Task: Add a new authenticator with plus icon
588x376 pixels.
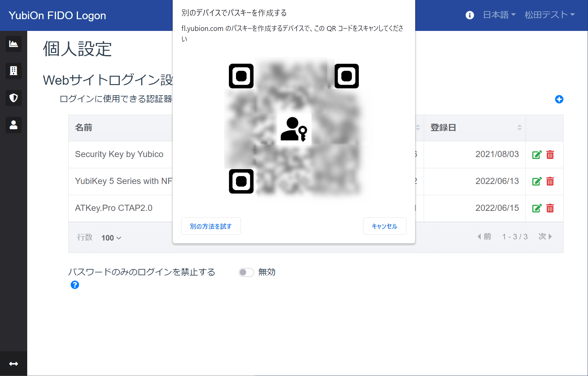Action: coord(559,99)
